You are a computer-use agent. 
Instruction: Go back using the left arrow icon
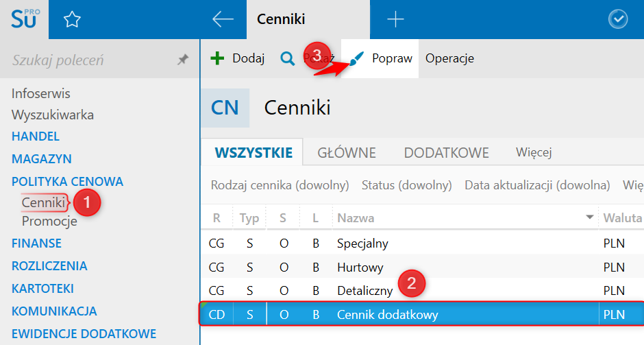pyautogui.click(x=223, y=20)
